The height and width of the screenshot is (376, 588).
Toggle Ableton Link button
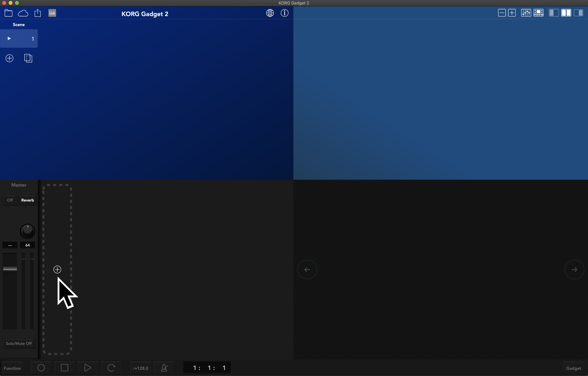point(52,13)
